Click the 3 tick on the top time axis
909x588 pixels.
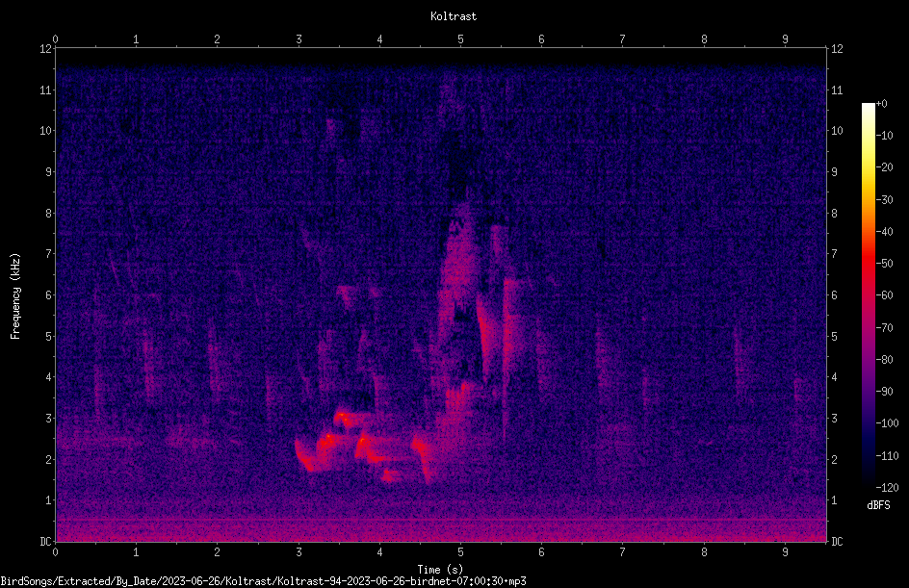tap(299, 39)
